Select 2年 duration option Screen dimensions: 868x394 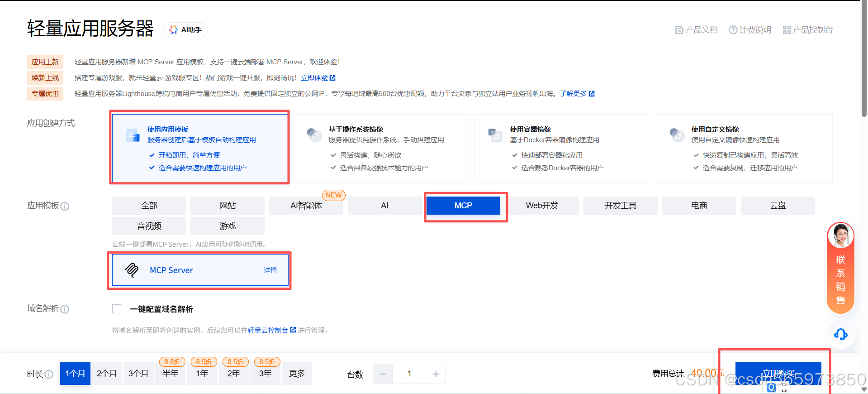click(233, 374)
